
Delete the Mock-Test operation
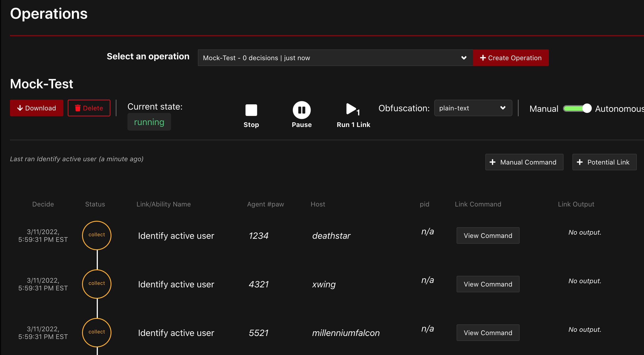89,108
